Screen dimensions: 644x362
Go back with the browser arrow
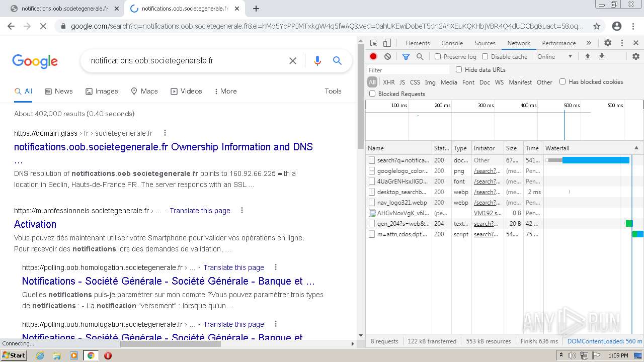pyautogui.click(x=11, y=26)
